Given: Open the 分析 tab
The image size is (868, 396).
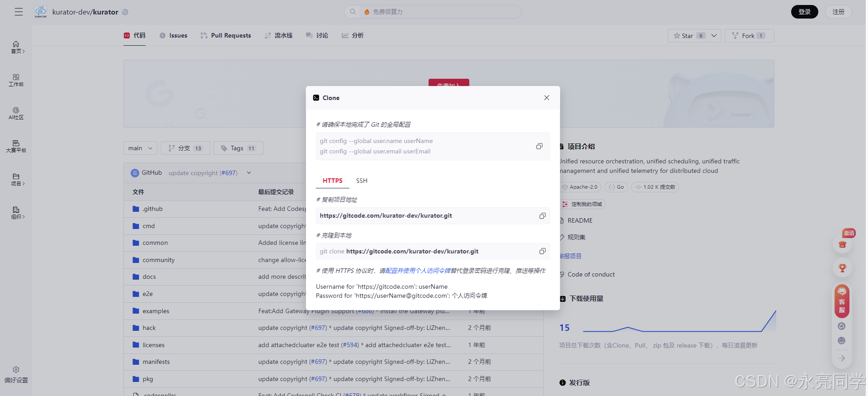Looking at the screenshot, I should click(353, 35).
